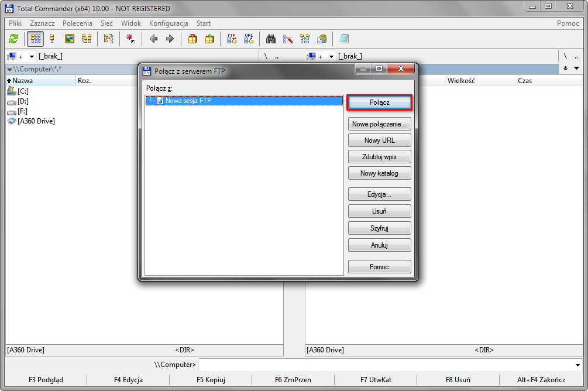Open the directory tree view icon
The height and width of the screenshot is (391, 588).
(87, 39)
